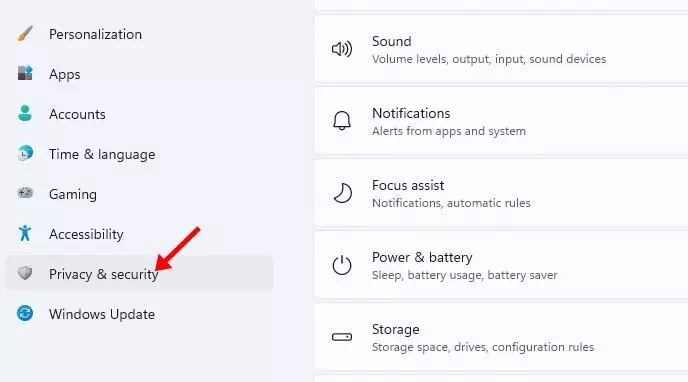Go to Time & language section
The image size is (688, 382).
139,154
